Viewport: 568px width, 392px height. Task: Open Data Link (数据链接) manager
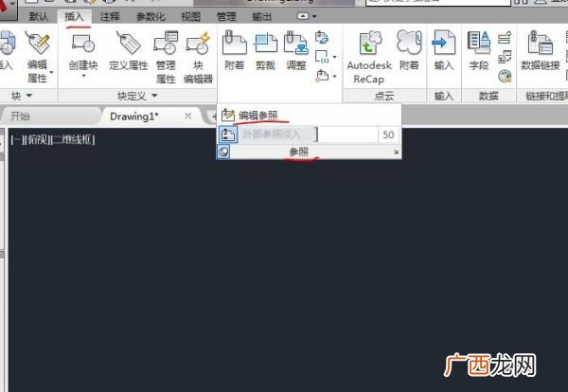(541, 43)
